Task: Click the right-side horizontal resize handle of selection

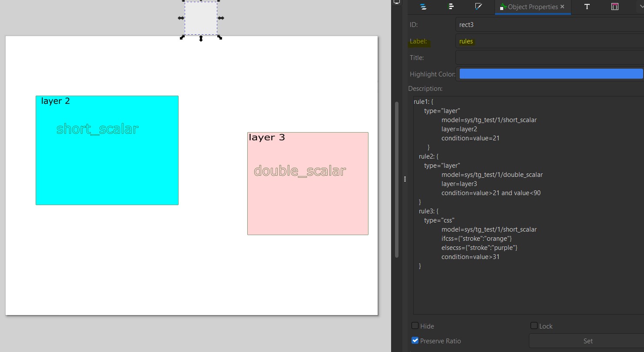Action: click(x=221, y=18)
